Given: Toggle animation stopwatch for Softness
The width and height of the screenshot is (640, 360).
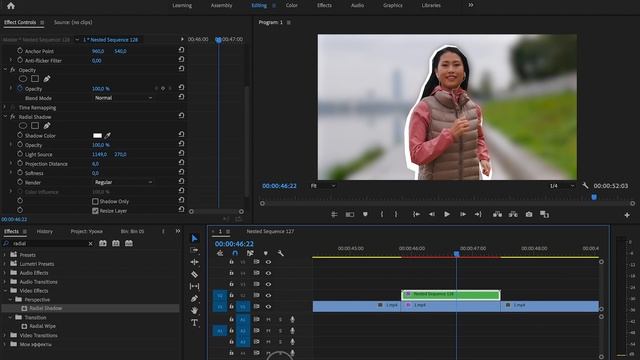Looking at the screenshot, I should 20,173.
